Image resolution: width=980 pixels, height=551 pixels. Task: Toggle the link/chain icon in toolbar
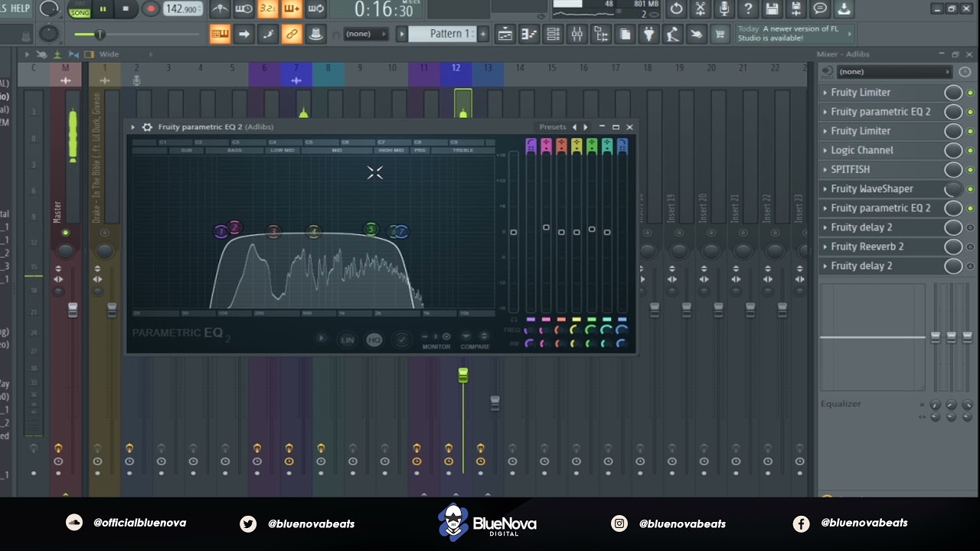(291, 34)
